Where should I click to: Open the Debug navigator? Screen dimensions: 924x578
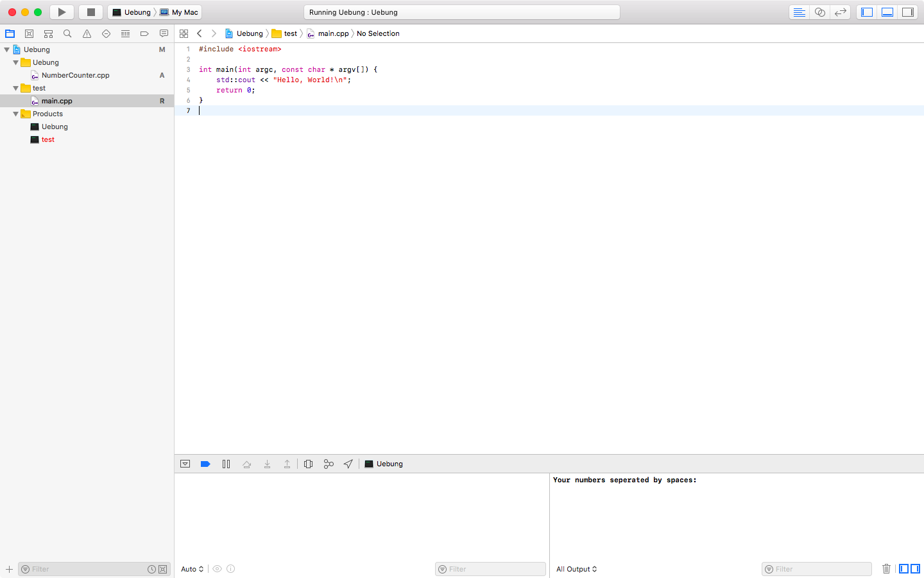coord(125,33)
